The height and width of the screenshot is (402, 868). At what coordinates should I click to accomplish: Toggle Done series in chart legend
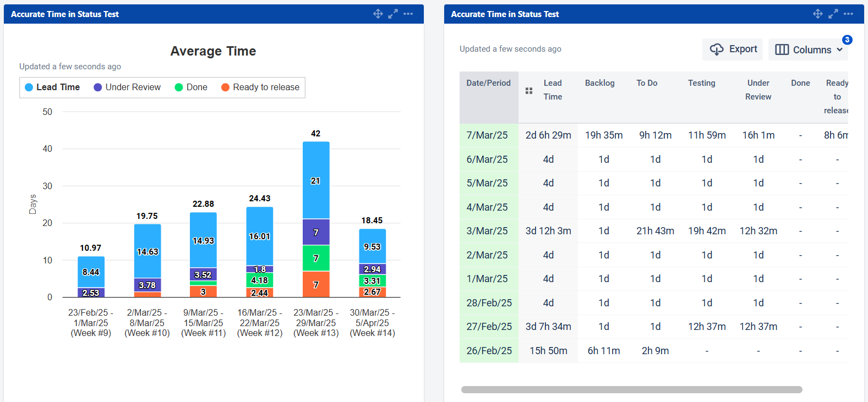click(191, 87)
